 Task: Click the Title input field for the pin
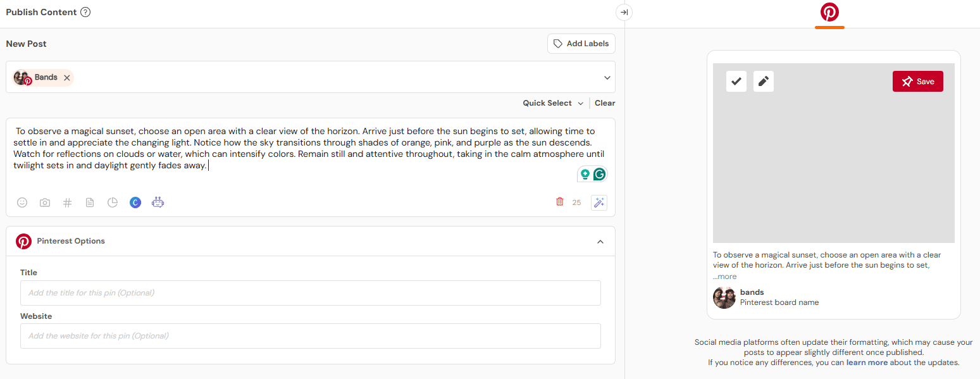[310, 292]
